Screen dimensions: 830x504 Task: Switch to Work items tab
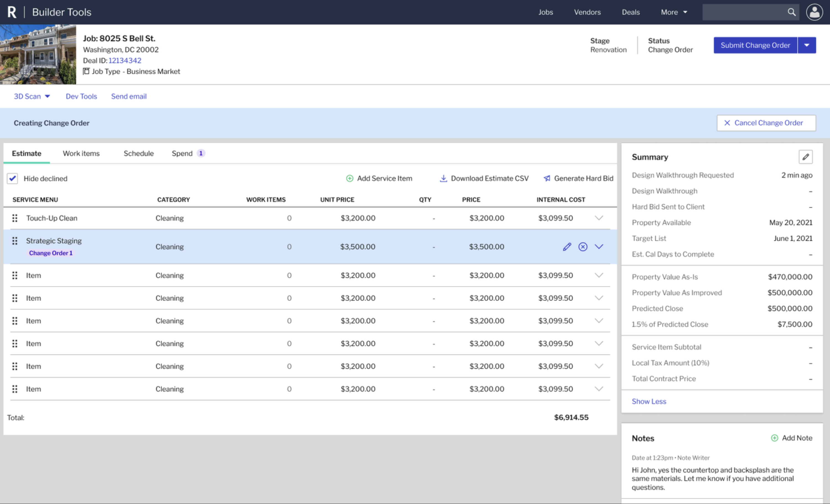click(81, 153)
